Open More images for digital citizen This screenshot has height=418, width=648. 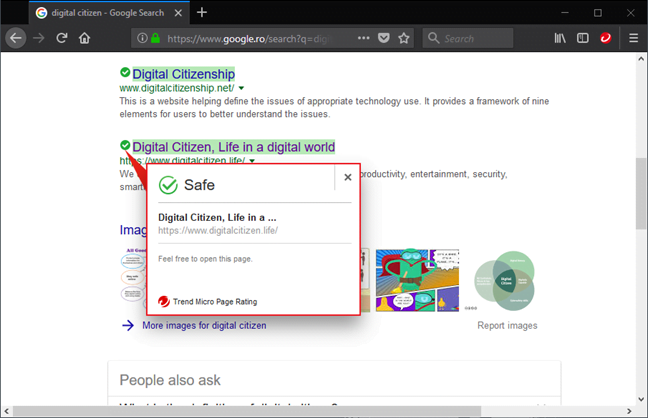click(x=204, y=325)
